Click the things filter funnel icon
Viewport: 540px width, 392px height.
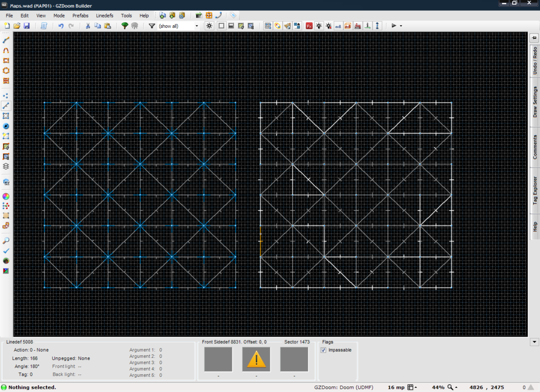[151, 26]
